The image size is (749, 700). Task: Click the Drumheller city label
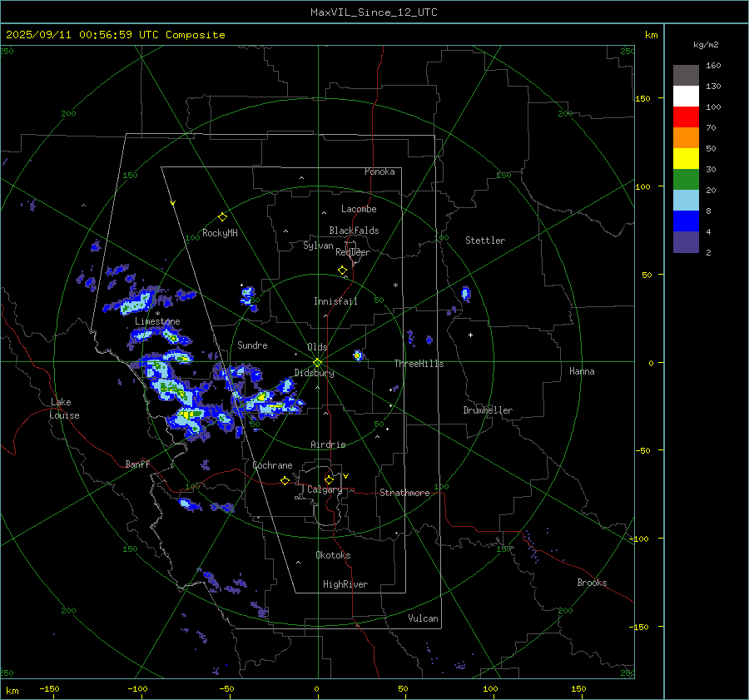(488, 410)
